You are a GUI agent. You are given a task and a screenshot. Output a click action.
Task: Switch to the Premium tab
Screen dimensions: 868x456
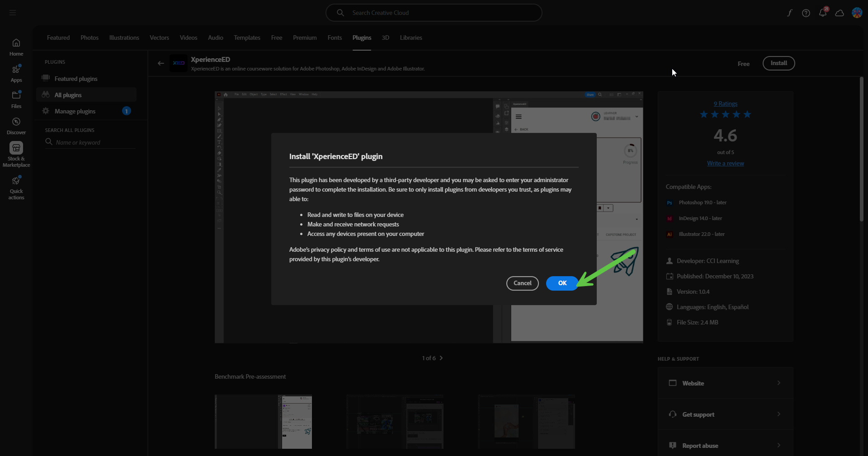pyautogui.click(x=305, y=38)
